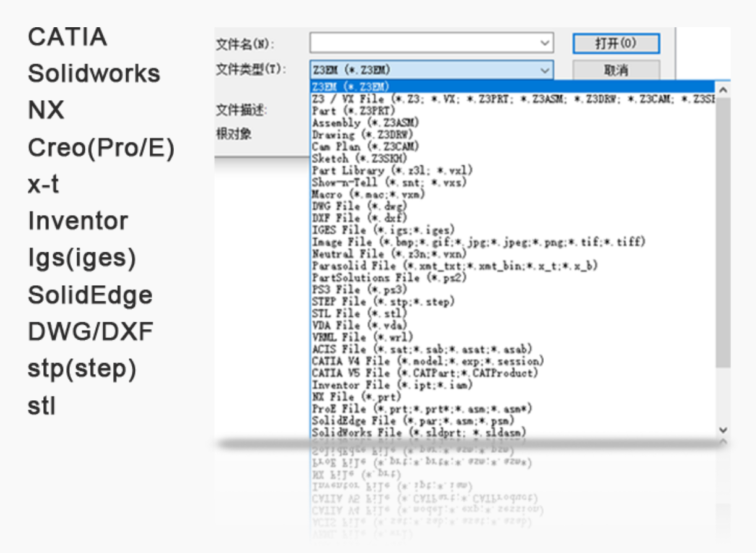756x553 pixels.
Task: Click the 打开(O) open button
Action: [x=616, y=44]
